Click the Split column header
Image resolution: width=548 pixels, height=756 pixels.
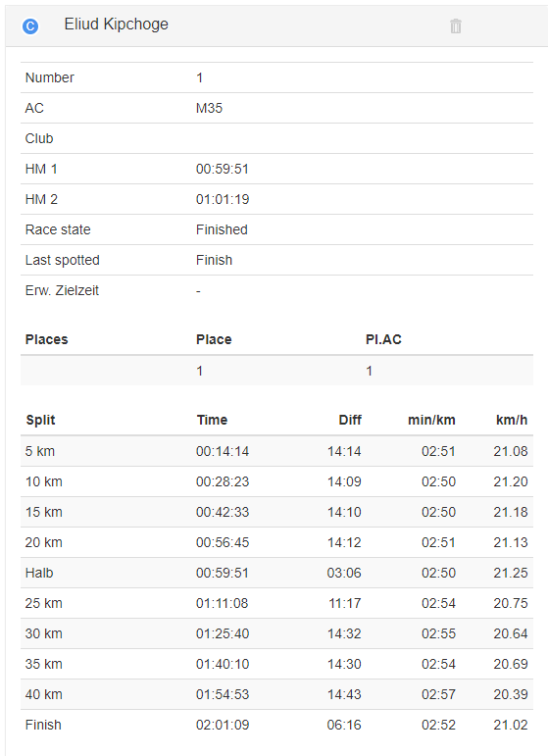coord(40,420)
